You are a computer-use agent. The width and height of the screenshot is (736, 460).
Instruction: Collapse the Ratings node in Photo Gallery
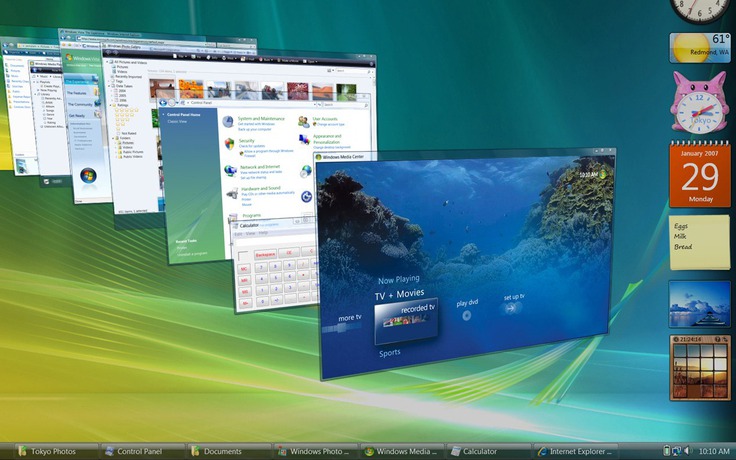(x=112, y=105)
